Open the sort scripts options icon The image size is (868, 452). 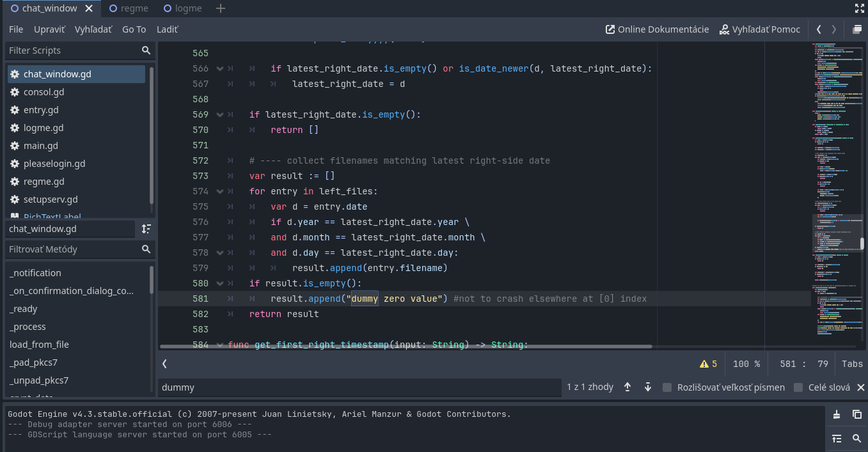click(146, 228)
